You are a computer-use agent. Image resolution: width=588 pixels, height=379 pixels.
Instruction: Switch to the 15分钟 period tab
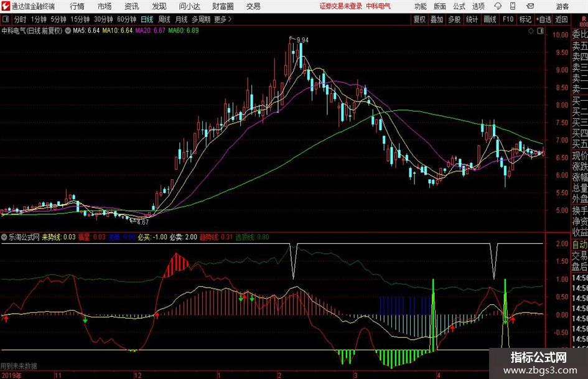tap(80, 19)
